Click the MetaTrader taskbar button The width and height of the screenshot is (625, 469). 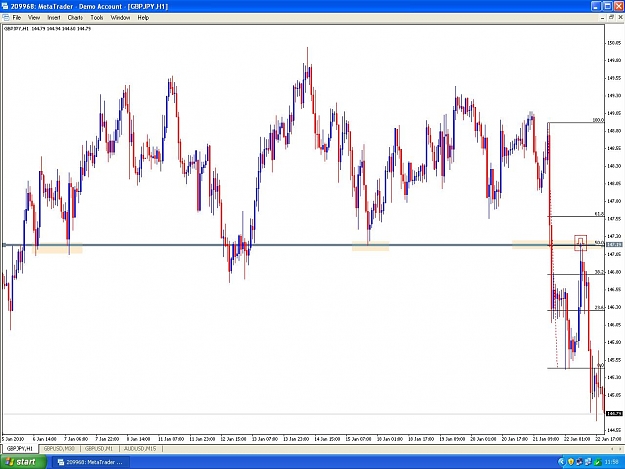point(92,462)
